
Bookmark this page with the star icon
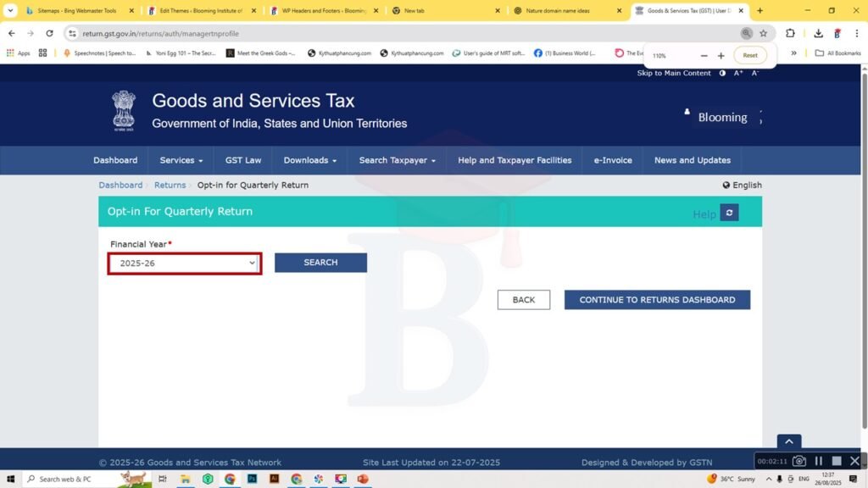pyautogui.click(x=764, y=33)
